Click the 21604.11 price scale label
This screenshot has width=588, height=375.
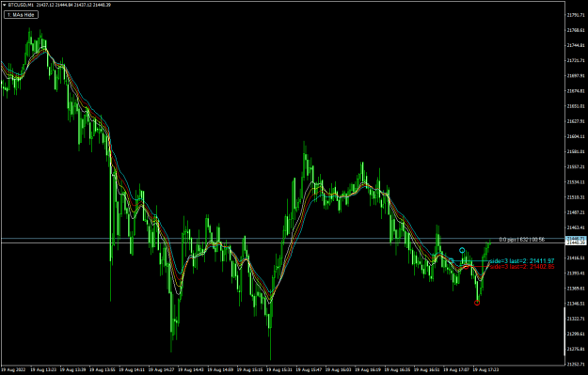coord(576,136)
